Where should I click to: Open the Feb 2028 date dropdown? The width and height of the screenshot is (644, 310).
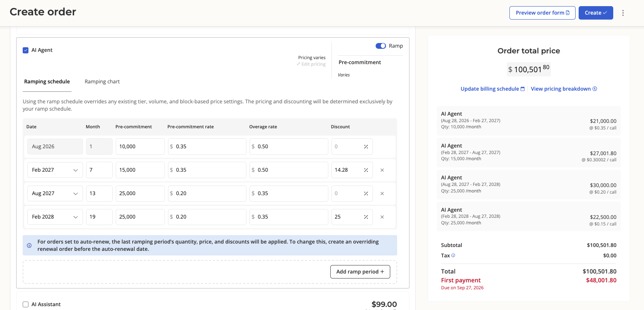tap(55, 217)
